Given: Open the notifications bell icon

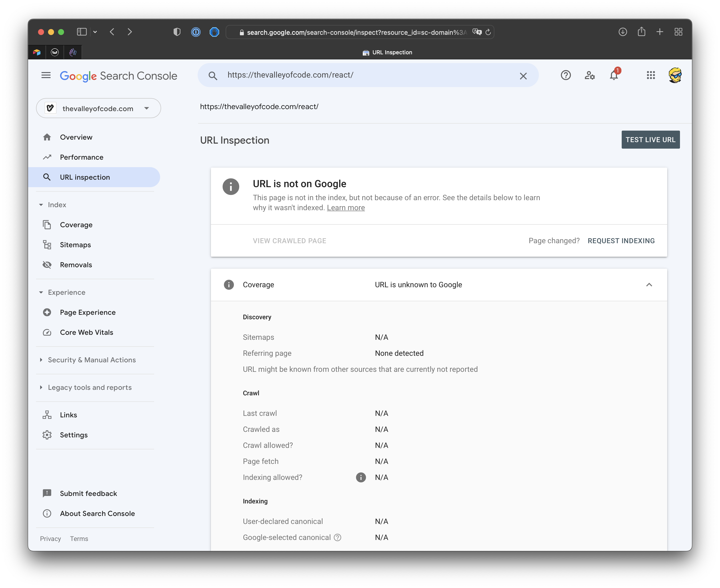Looking at the screenshot, I should (614, 75).
